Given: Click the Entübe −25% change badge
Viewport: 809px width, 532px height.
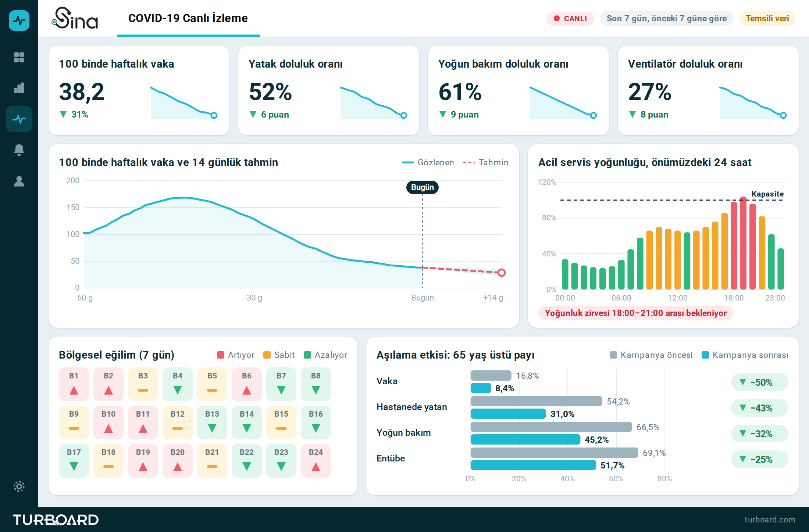Looking at the screenshot, I should click(760, 459).
